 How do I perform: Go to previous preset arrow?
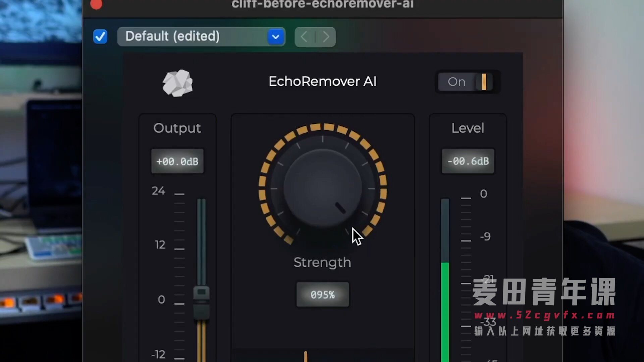click(x=305, y=37)
